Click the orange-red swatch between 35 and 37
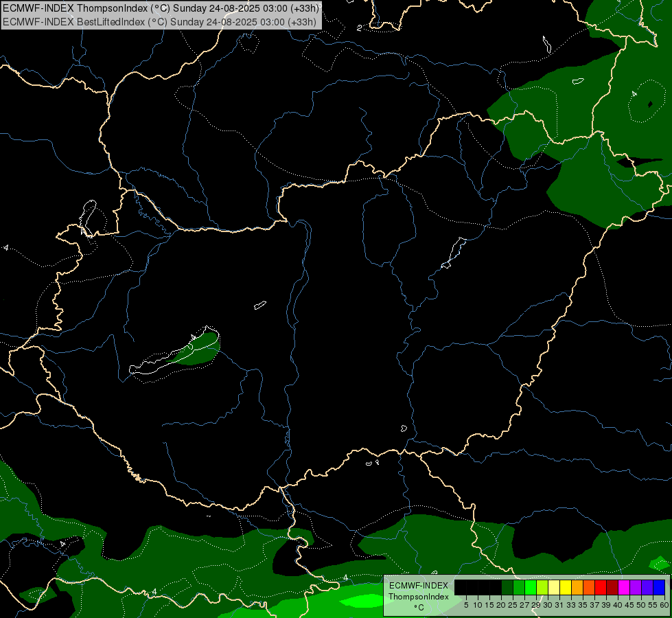The width and height of the screenshot is (672, 618). (589, 587)
